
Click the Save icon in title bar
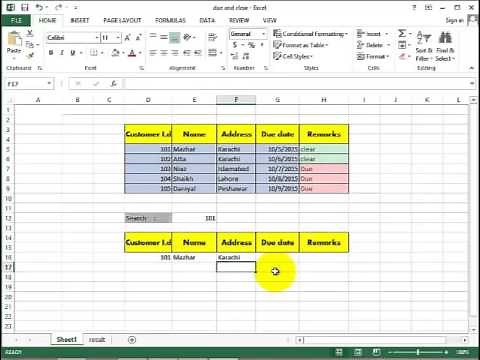pos(25,7)
